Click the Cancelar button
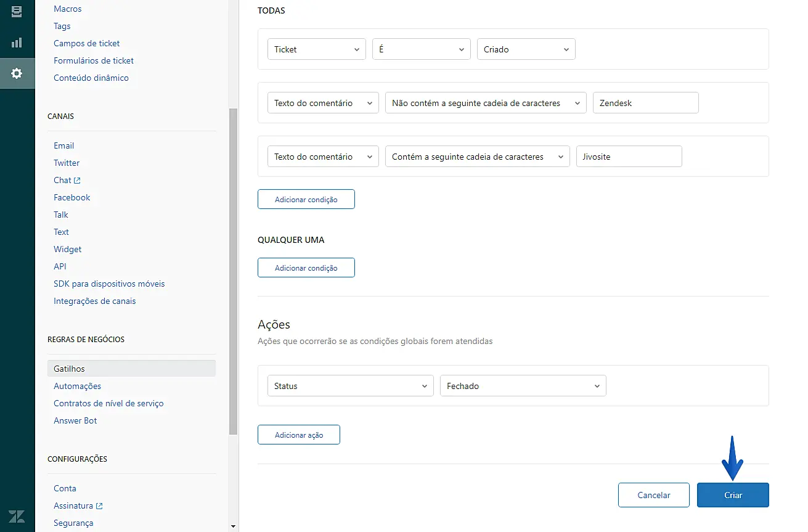808x532 pixels. 653,495
